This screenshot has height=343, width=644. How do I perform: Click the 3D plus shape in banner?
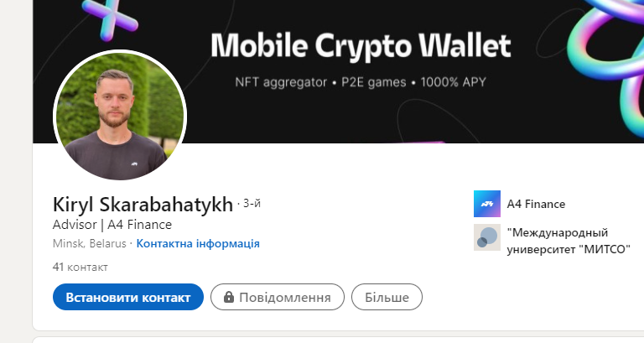click(x=109, y=19)
